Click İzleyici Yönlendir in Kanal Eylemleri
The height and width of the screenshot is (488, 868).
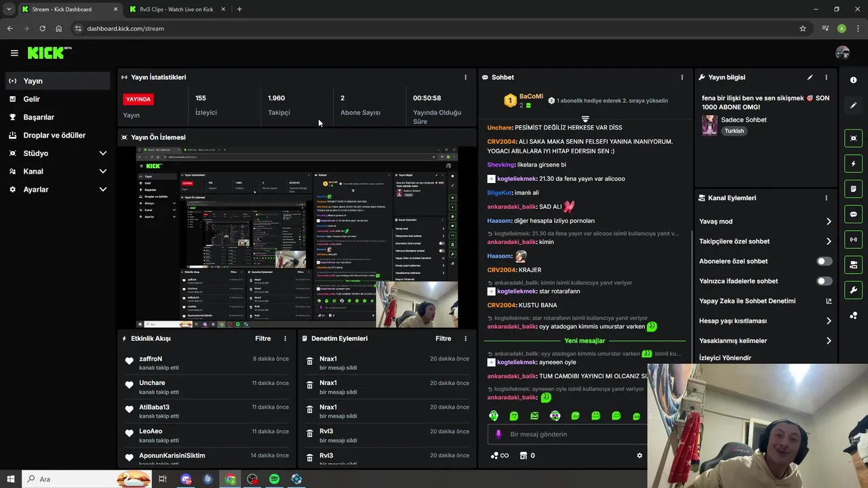pos(725,358)
